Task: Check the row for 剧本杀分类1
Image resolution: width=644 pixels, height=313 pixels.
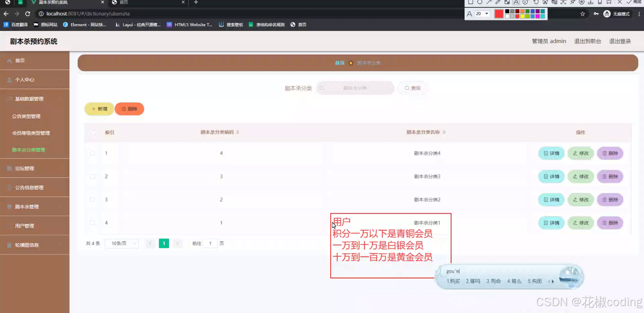Action: tap(93, 223)
